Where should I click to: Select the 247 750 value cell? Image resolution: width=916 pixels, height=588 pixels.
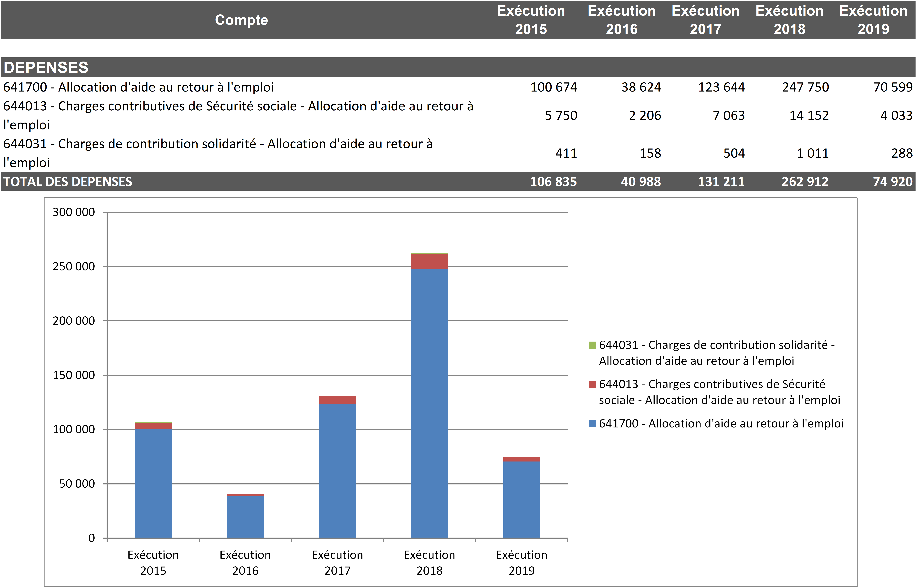(805, 87)
